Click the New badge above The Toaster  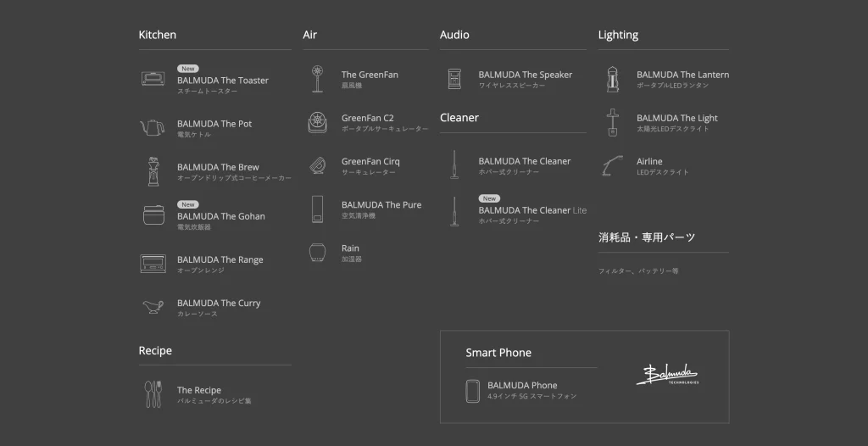coord(187,69)
